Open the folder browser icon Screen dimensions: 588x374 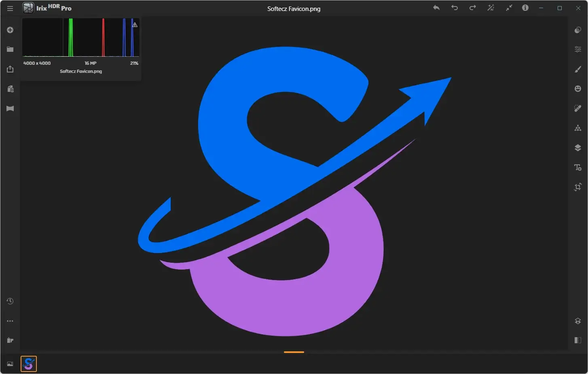(10, 49)
